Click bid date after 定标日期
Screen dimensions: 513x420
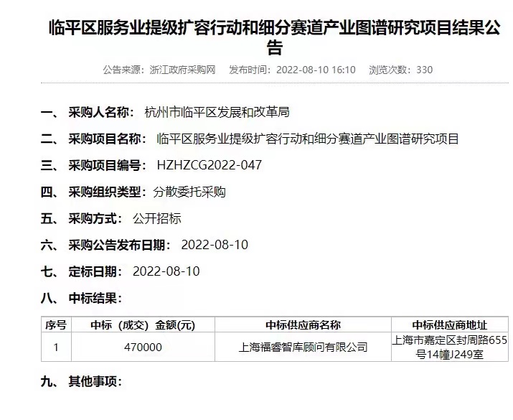coord(166,271)
